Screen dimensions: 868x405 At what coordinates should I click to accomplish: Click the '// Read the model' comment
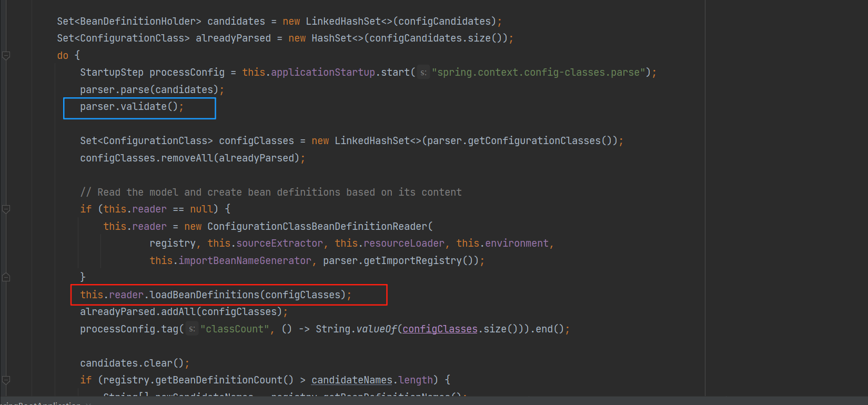click(271, 193)
